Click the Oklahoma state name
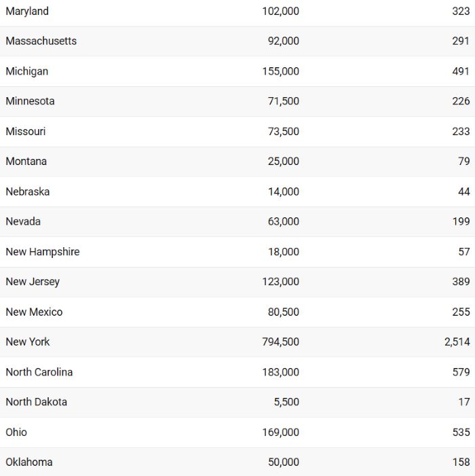Screen dimensions: 475x476 coord(29,462)
